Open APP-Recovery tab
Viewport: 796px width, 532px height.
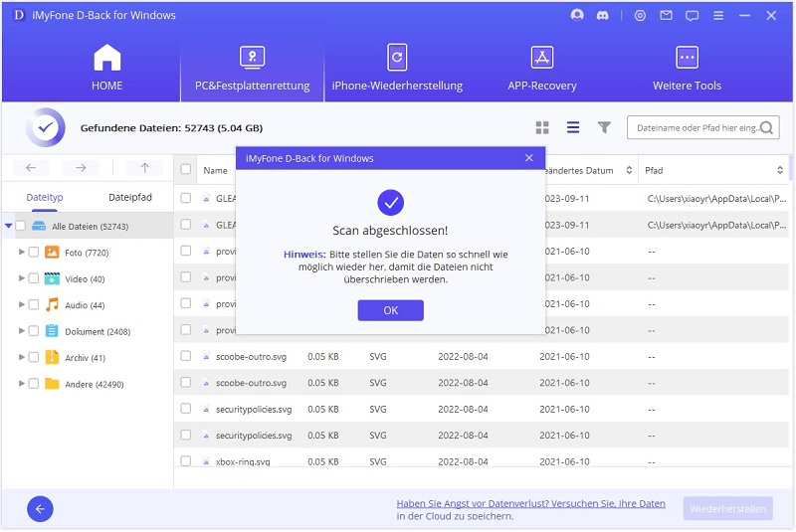[542, 68]
